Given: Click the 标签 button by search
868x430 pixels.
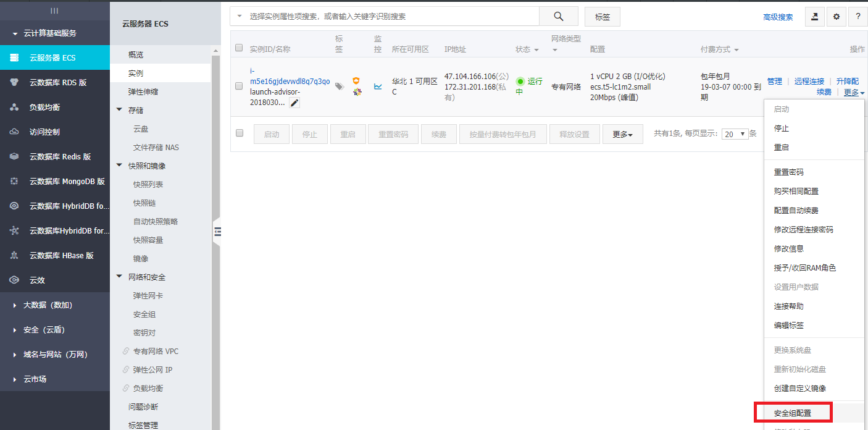Looking at the screenshot, I should [603, 17].
